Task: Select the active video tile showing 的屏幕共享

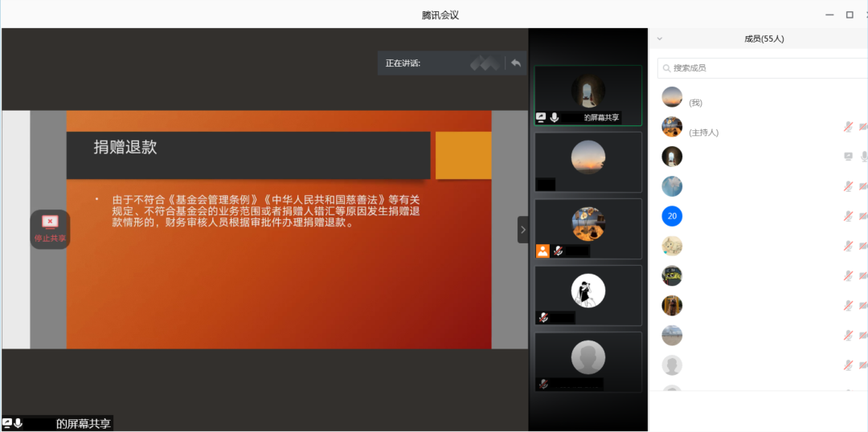Action: click(588, 95)
